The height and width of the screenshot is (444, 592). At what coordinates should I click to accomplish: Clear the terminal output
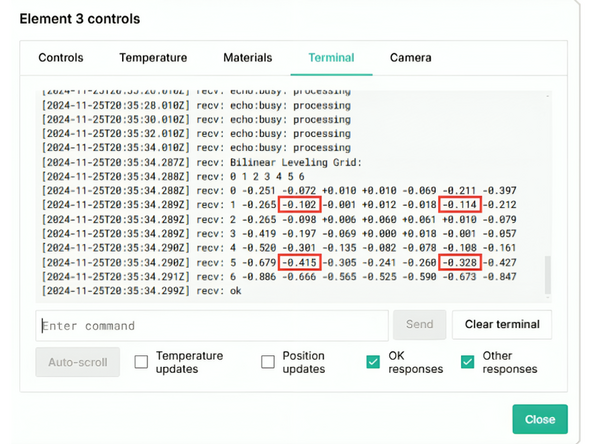point(502,324)
